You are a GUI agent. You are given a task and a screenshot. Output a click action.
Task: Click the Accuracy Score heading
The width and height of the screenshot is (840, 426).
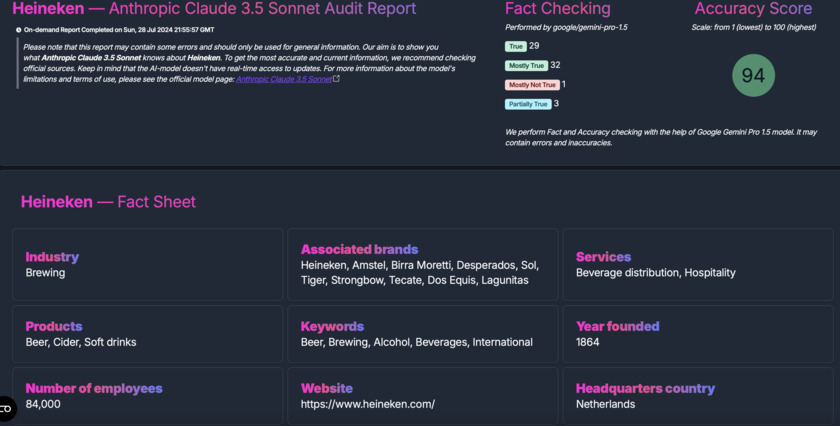753,9
